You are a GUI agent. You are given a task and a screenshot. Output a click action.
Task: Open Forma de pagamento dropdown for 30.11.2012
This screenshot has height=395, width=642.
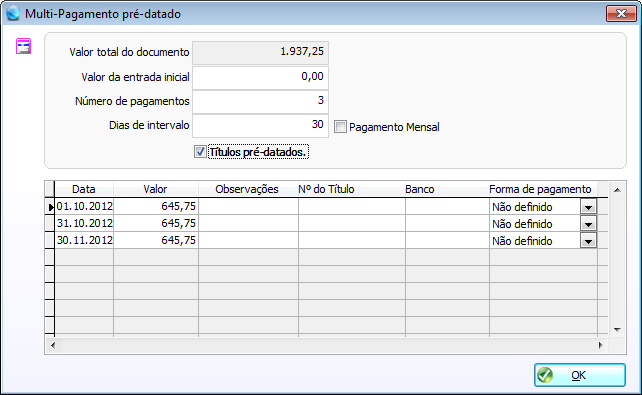pos(588,241)
